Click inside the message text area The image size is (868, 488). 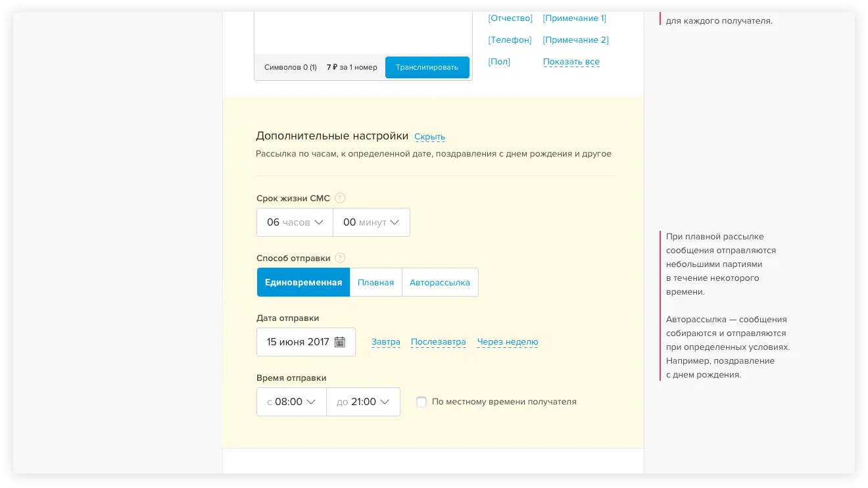[363, 33]
